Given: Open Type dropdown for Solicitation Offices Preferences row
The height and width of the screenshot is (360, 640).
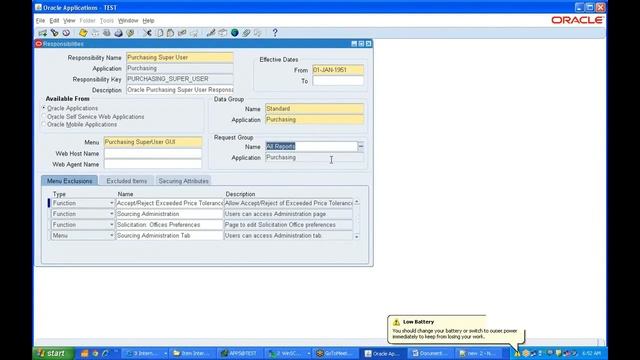Looking at the screenshot, I should 111,225.
